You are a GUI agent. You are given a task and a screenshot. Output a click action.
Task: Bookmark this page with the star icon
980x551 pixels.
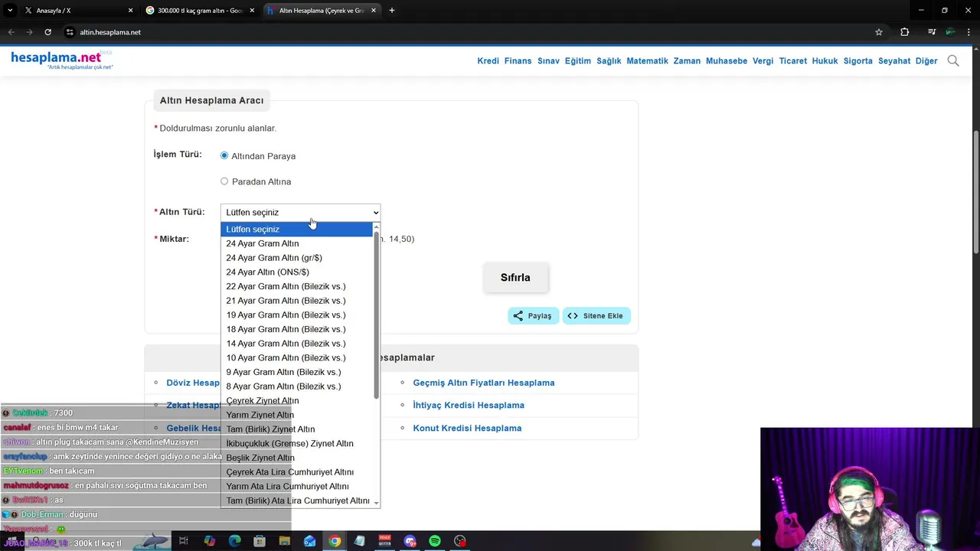(x=879, y=32)
